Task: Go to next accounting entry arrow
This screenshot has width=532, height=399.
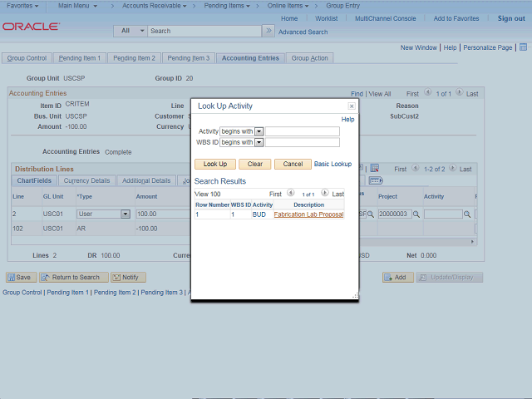Action: (459, 92)
